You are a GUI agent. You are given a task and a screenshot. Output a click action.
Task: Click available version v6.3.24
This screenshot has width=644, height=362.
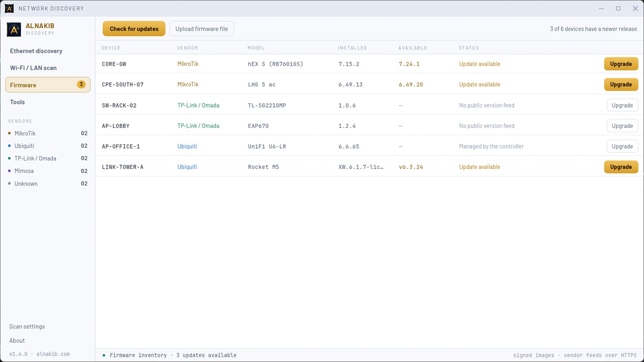411,167
